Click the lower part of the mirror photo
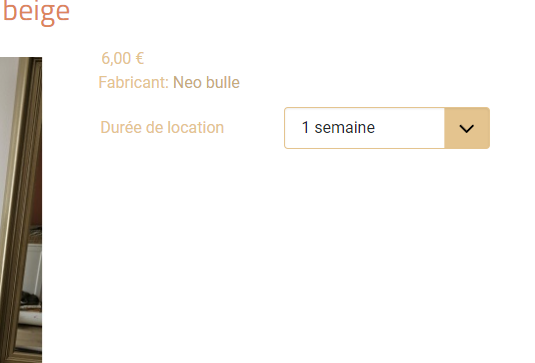The image size is (535, 363). coord(21,307)
